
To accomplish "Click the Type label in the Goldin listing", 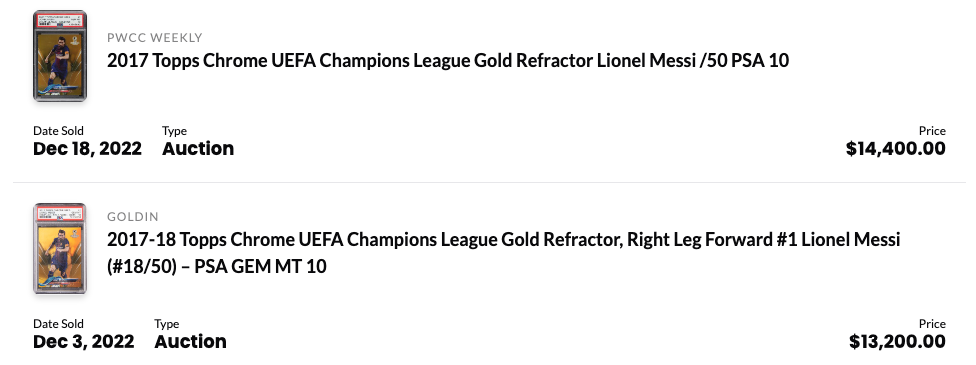I will [167, 324].
